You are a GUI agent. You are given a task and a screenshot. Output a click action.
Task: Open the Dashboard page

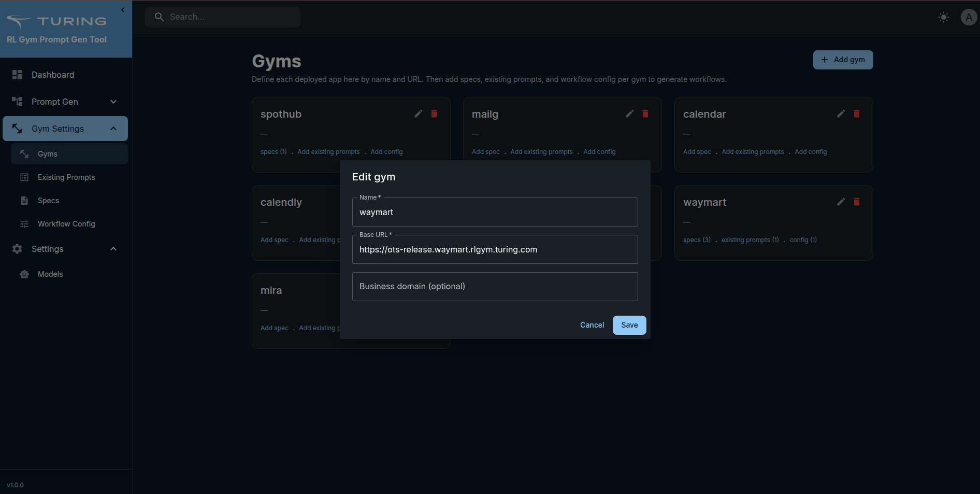53,75
